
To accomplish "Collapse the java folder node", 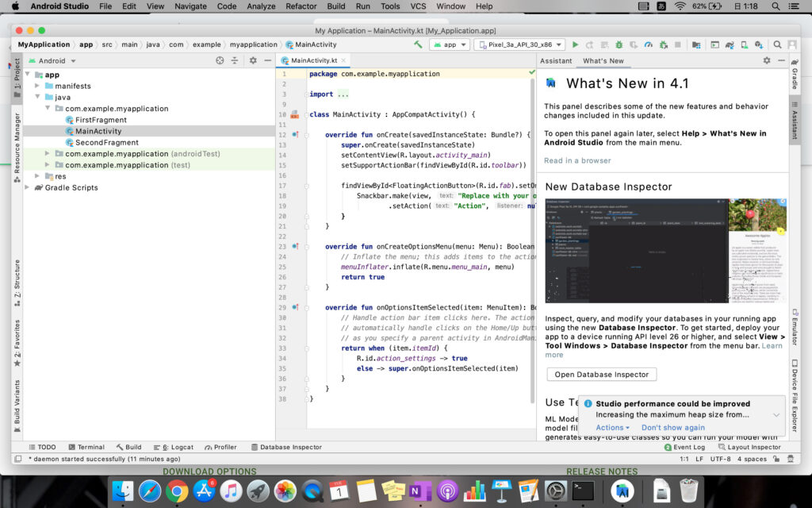I will (37, 97).
